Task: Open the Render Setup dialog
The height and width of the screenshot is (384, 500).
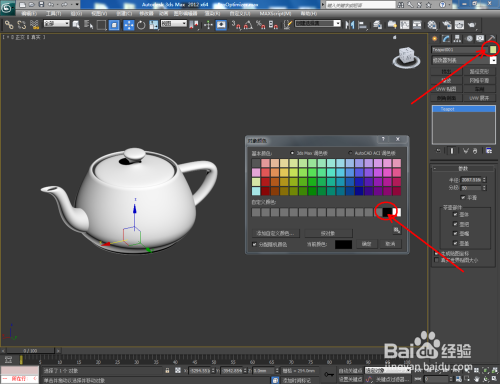Action: click(447, 25)
